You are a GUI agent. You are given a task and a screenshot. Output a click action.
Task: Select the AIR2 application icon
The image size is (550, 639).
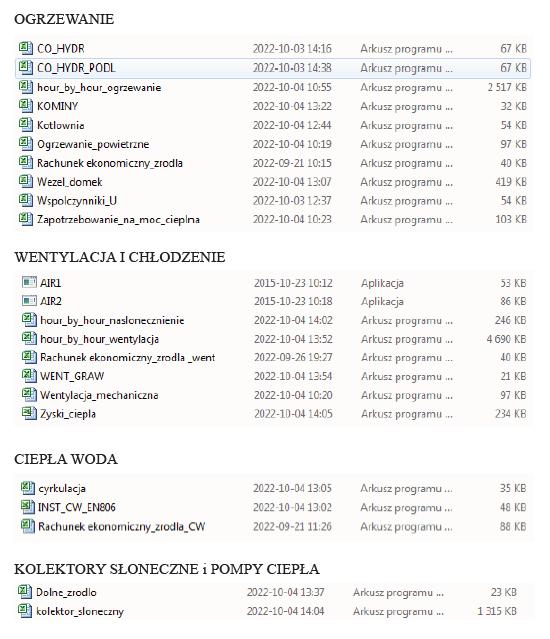(29, 301)
